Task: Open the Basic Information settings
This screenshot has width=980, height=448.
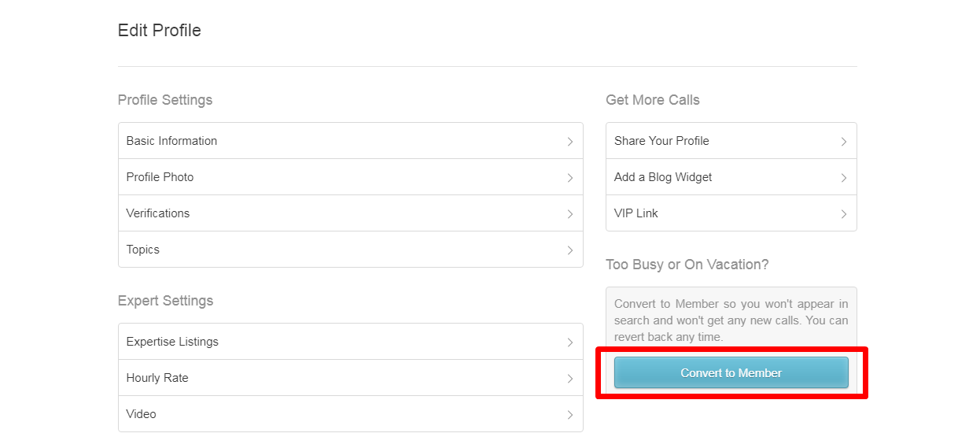Action: pos(351,141)
